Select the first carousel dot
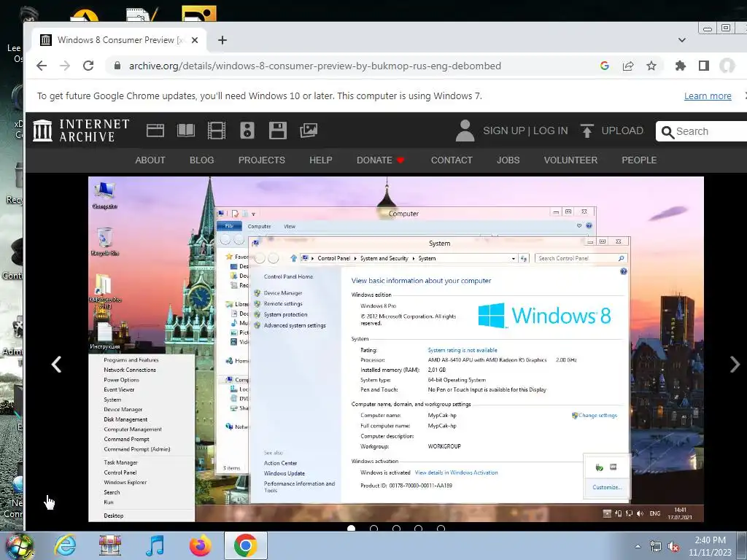The width and height of the screenshot is (747, 560). pyautogui.click(x=352, y=528)
